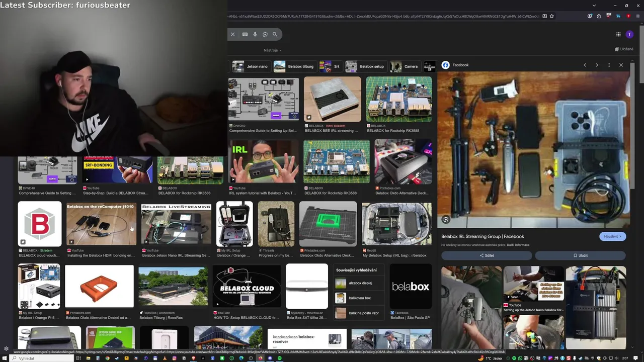644x362 pixels.
Task: Show the next image in preview panel
Action: [597, 65]
